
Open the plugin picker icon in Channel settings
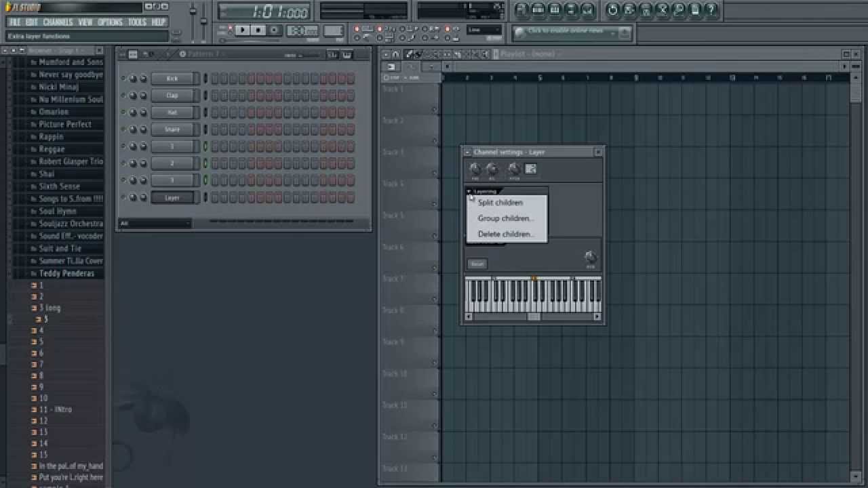click(x=531, y=169)
